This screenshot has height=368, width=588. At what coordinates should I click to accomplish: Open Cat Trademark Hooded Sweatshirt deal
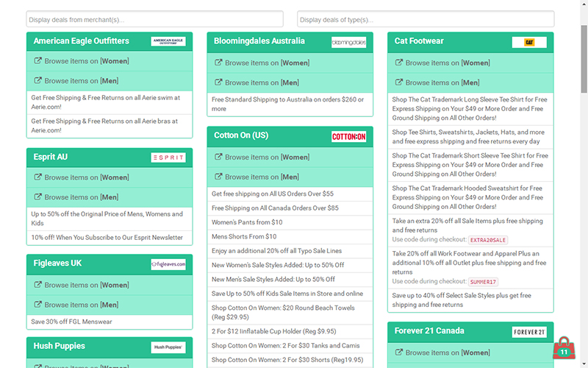click(x=470, y=197)
